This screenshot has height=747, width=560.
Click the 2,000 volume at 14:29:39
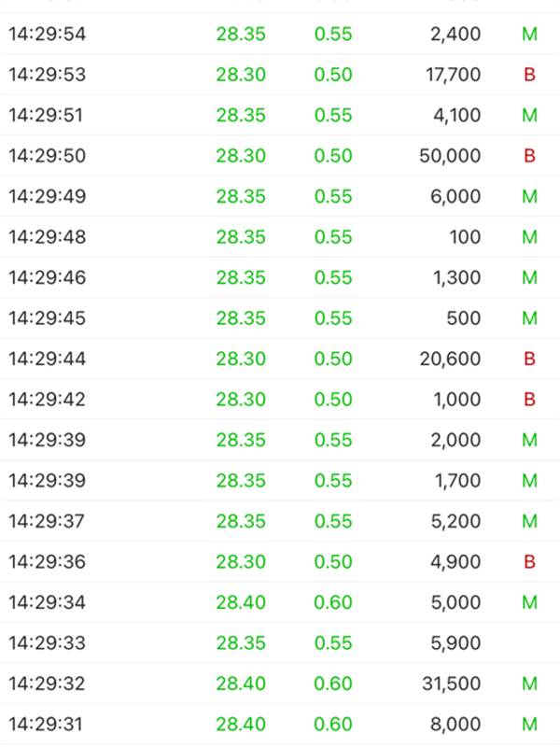tap(455, 440)
